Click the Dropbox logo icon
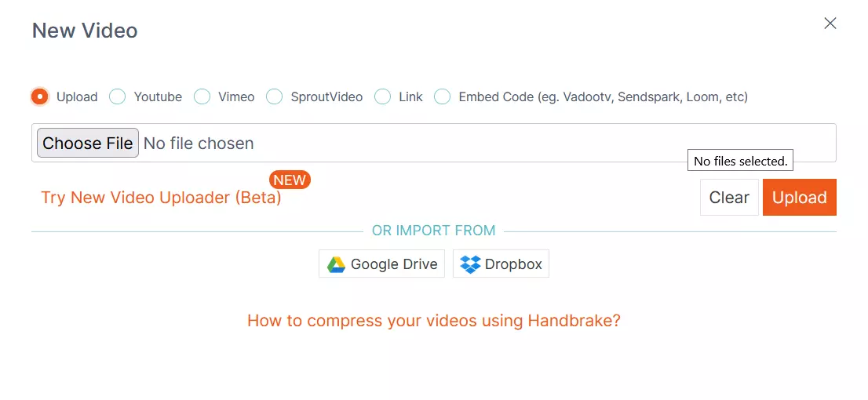The width and height of the screenshot is (868, 400). 470,264
